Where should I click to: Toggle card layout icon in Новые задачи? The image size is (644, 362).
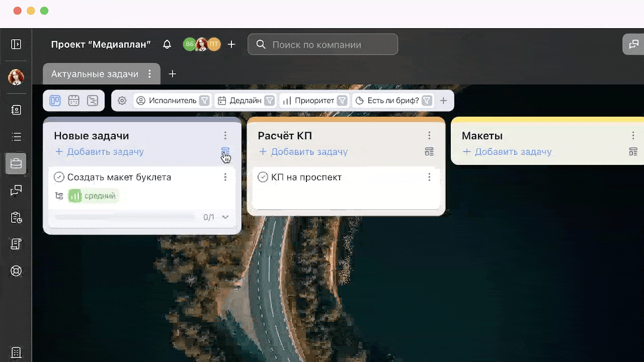[x=225, y=151]
